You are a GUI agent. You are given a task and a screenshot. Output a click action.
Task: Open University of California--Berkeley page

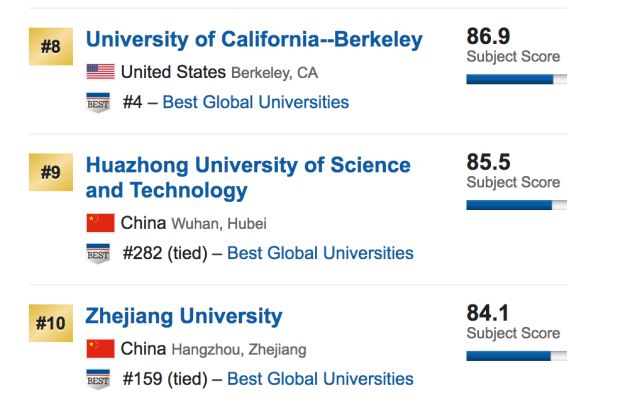(x=254, y=40)
